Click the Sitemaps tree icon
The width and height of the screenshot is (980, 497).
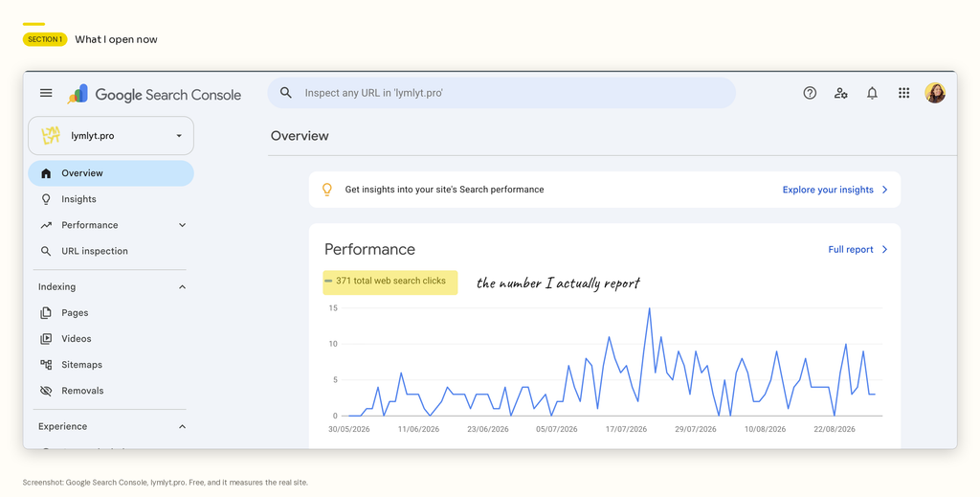click(46, 365)
